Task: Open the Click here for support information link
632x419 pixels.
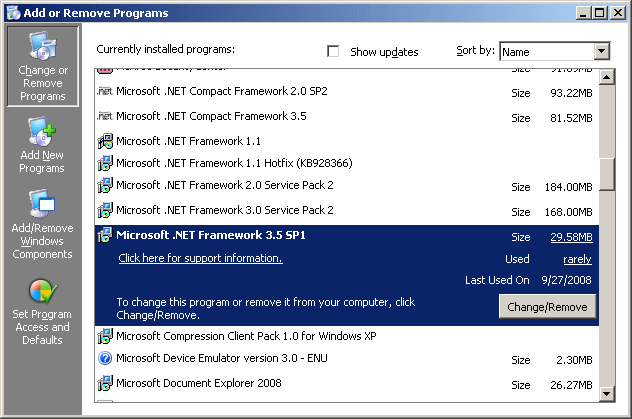Action: click(200, 258)
